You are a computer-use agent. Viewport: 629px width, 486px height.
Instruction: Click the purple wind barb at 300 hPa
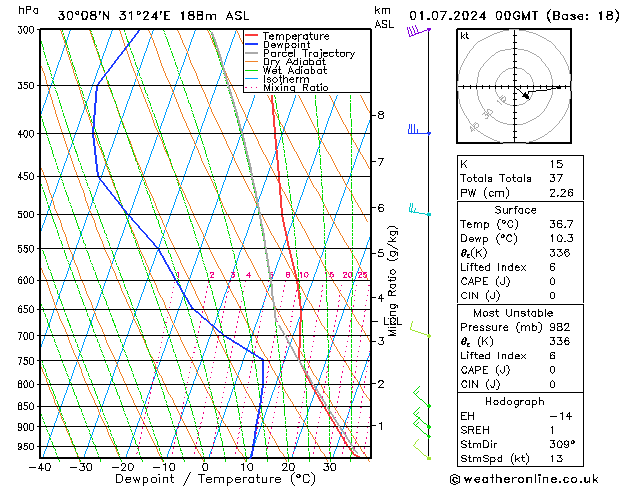(x=418, y=31)
